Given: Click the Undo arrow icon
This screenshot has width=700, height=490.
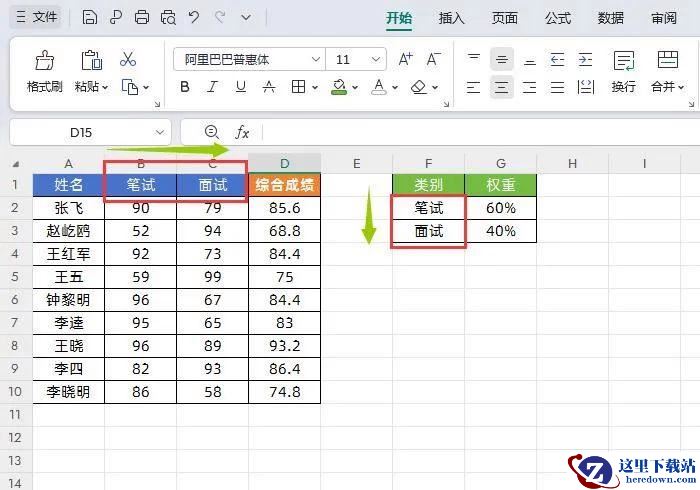Looking at the screenshot, I should 194,18.
